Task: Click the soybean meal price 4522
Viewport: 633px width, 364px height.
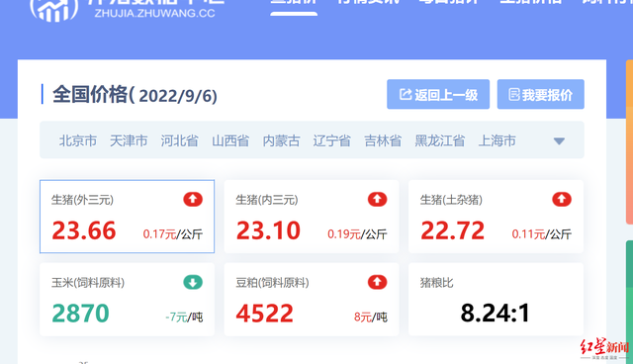Action: click(x=265, y=314)
